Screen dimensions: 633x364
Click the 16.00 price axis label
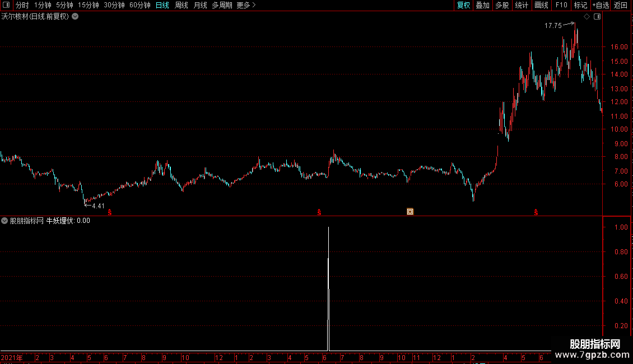619,47
